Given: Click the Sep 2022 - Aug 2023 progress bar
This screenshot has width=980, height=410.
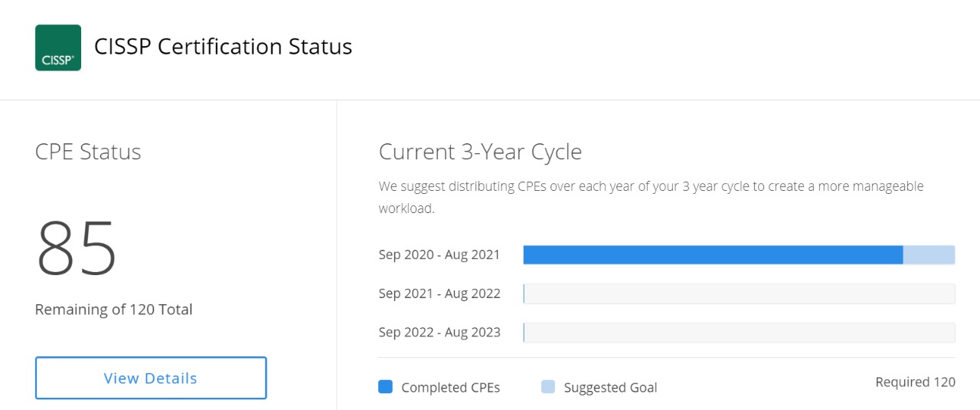Looking at the screenshot, I should [x=739, y=333].
